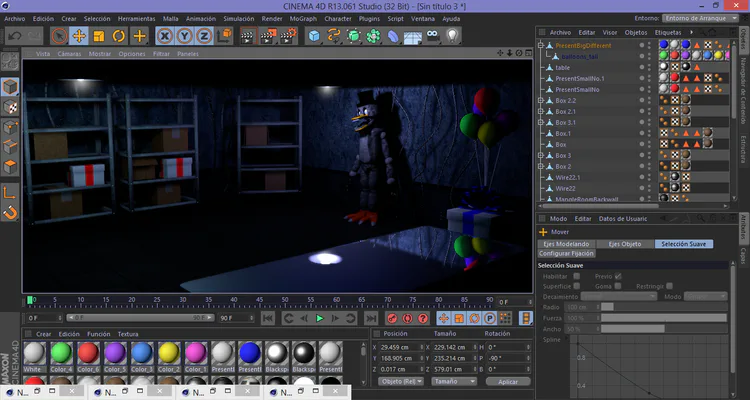The width and height of the screenshot is (750, 400).
Task: Open the Objeto (Rel) coordinate dropdown
Action: click(x=401, y=381)
